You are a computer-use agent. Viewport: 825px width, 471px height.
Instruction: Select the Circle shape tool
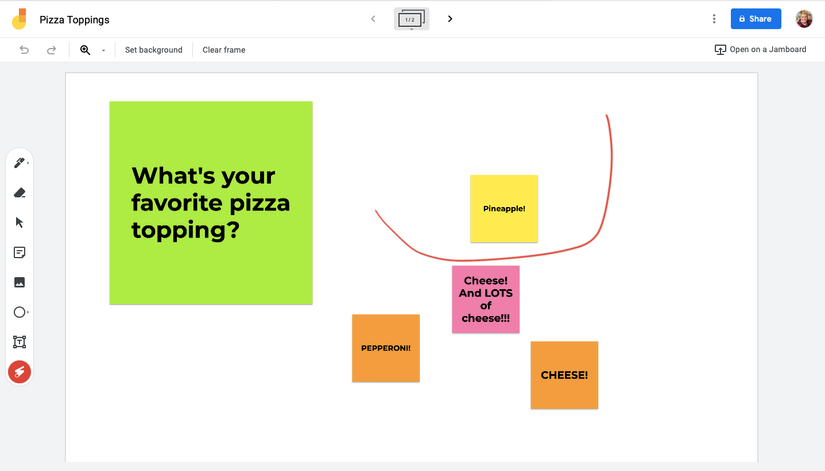(19, 312)
